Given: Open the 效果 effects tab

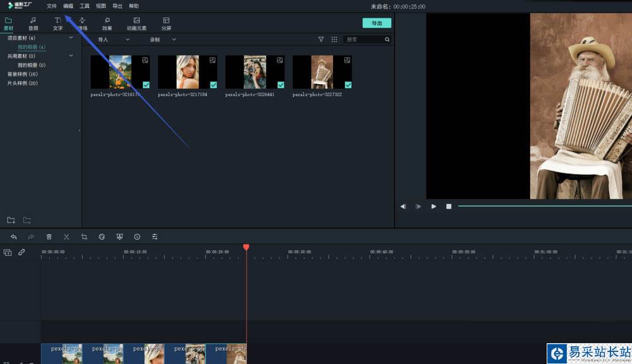Looking at the screenshot, I should tap(107, 24).
